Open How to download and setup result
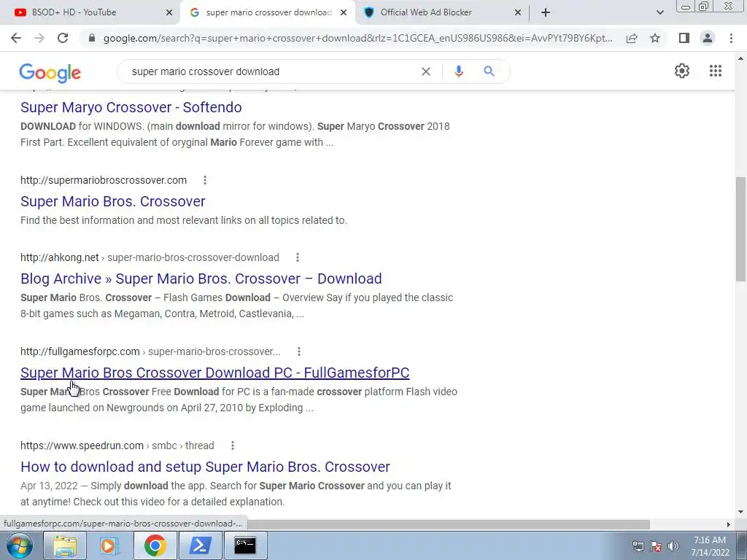 (x=205, y=467)
